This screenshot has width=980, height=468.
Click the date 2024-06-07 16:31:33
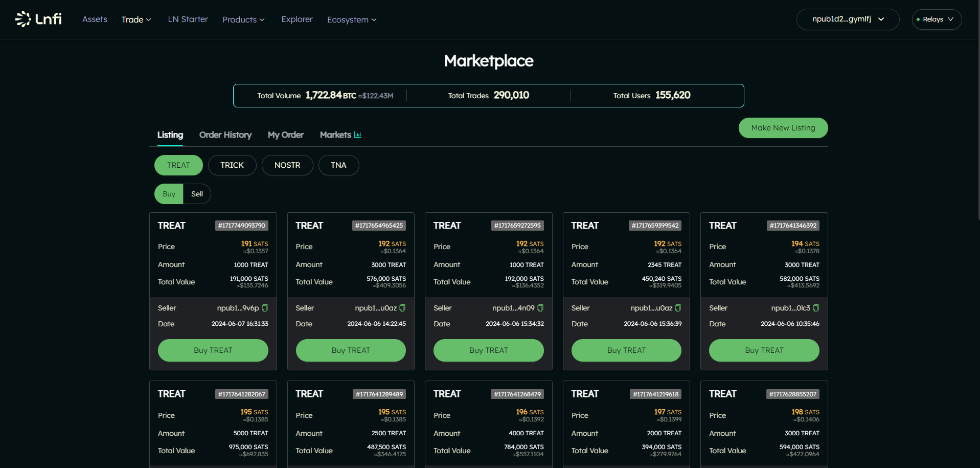tap(240, 324)
